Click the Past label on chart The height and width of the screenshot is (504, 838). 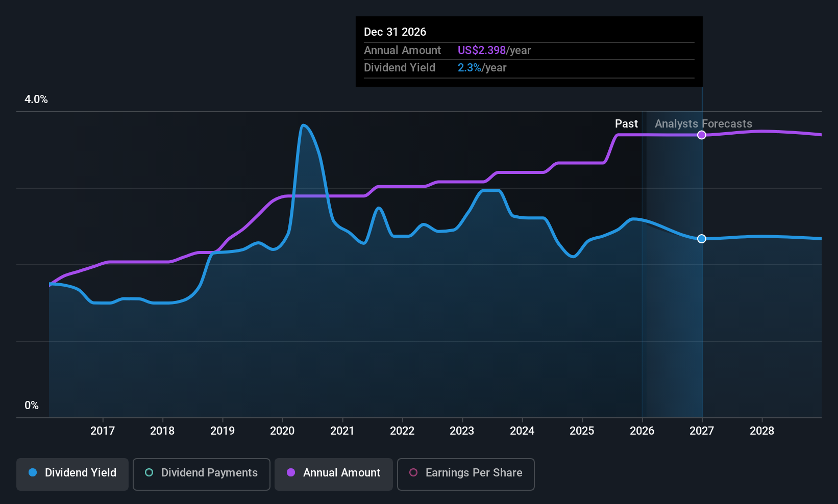coord(626,123)
